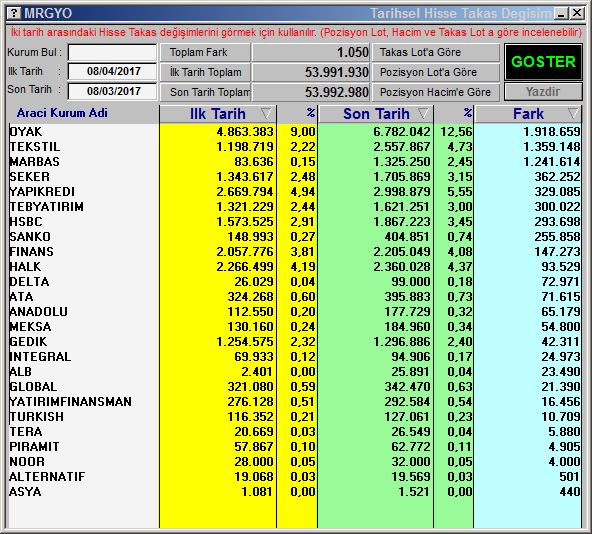Select the NOOR row name
The width and height of the screenshot is (592, 534).
click(x=27, y=462)
